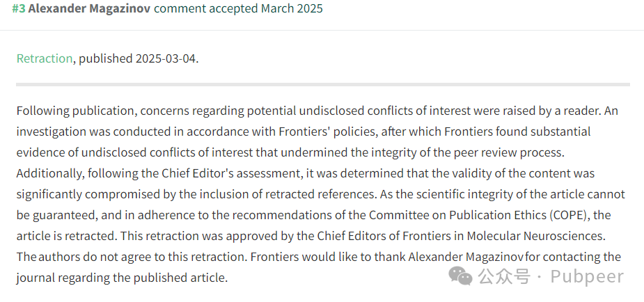644x302 pixels.
Task: Open Alexander Magazinov's profile in comment header
Action: click(x=89, y=8)
